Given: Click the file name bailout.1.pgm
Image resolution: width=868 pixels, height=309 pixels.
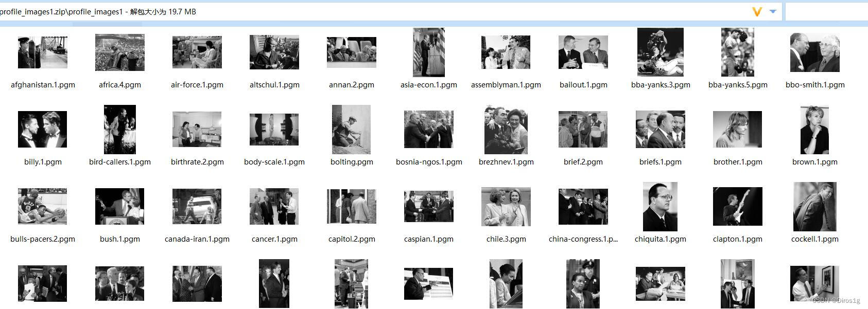Looking at the screenshot, I should click(583, 85).
